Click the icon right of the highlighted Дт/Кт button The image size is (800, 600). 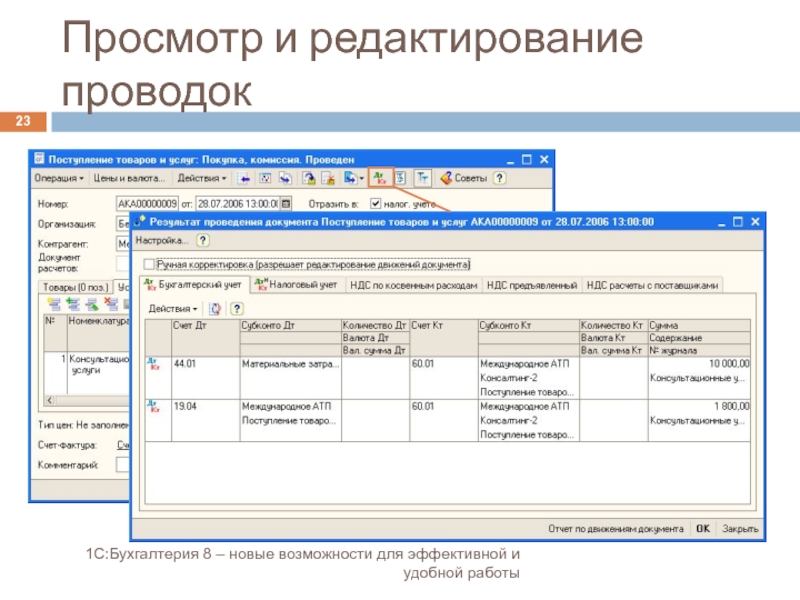[401, 178]
